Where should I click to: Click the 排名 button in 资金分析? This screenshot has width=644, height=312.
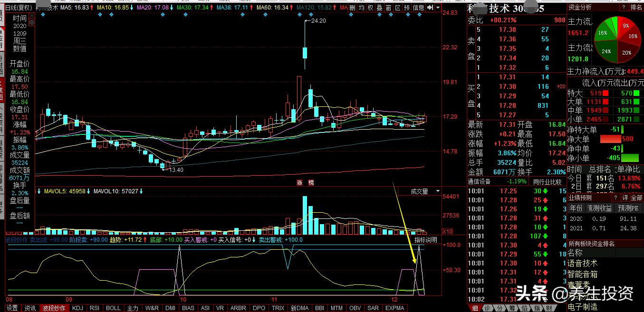[x=636, y=7]
